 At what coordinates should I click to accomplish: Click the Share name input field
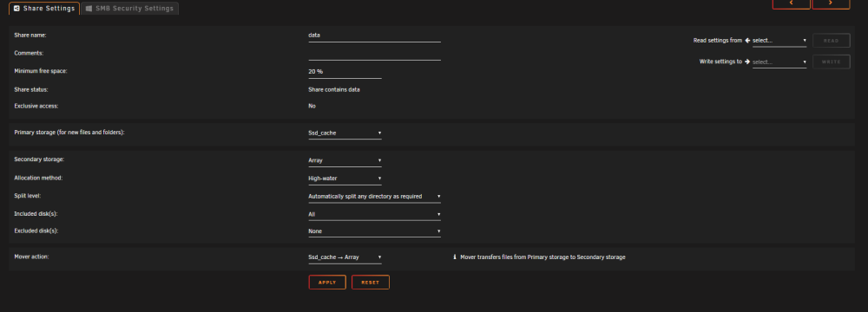pyautogui.click(x=374, y=36)
